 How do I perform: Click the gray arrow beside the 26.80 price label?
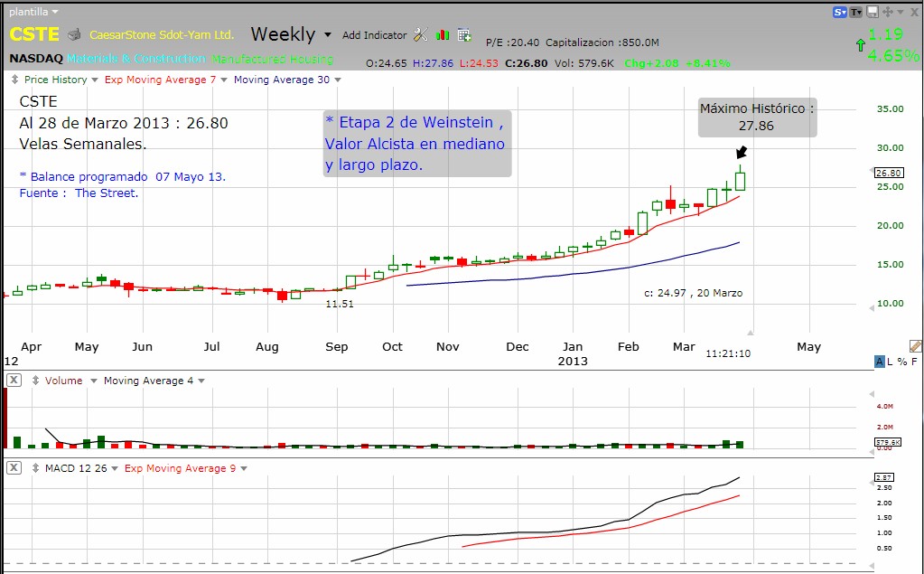coord(873,171)
